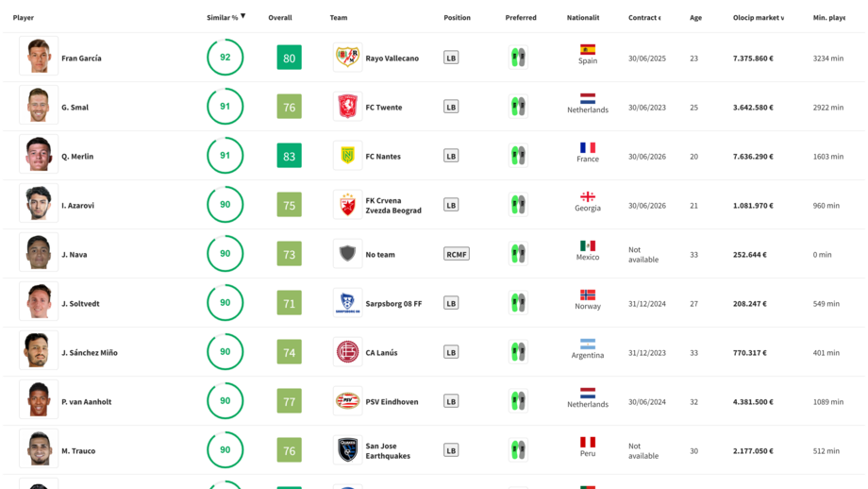Click FC Nantes club crest icon
Viewport: 868px width, 489px height.
pyautogui.click(x=347, y=156)
